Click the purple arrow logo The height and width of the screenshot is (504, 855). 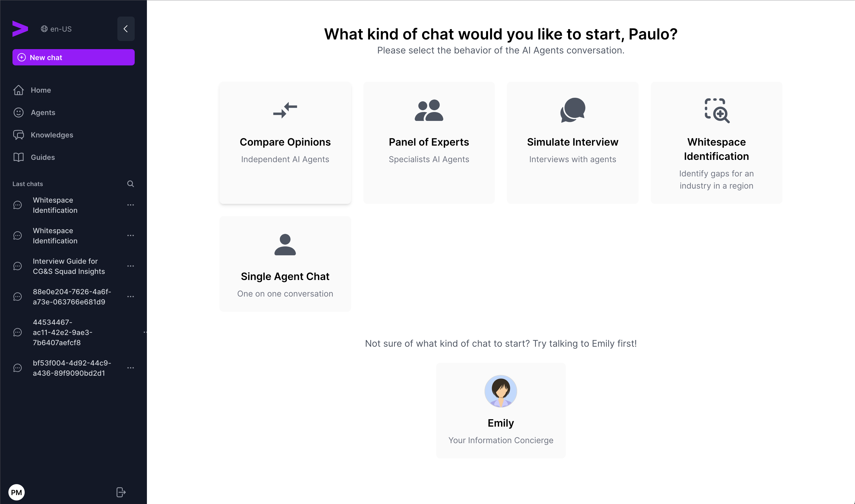(x=20, y=29)
